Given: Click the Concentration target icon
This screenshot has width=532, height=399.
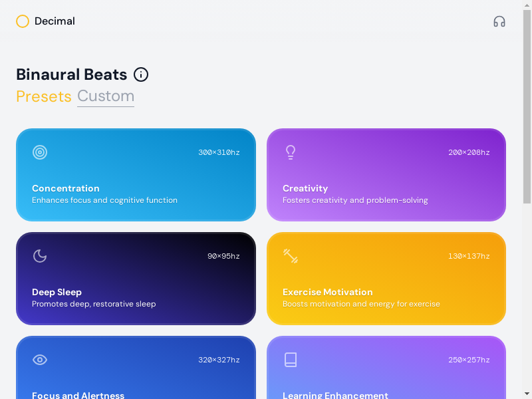Looking at the screenshot, I should coord(40,152).
